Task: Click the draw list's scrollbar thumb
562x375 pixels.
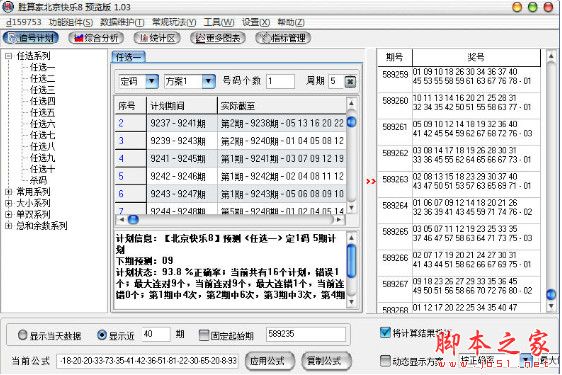Action: coord(551,294)
